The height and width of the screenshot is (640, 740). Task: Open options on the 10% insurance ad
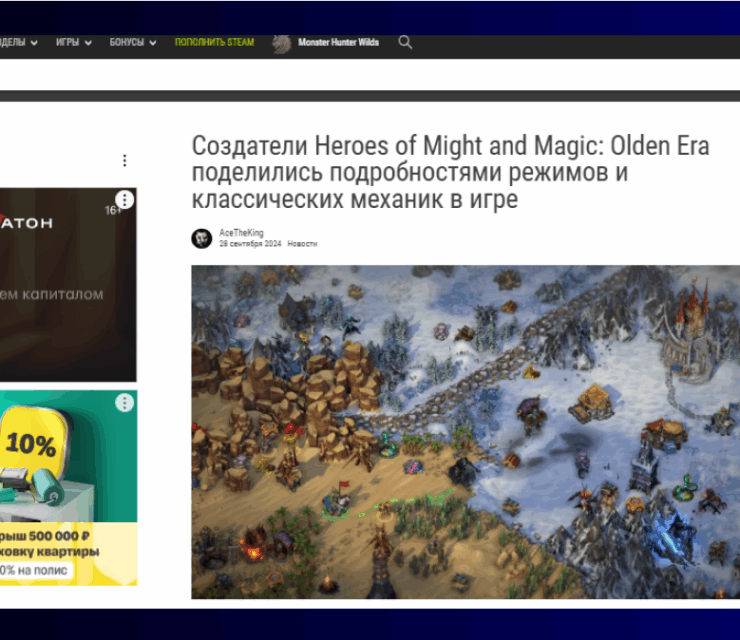click(x=125, y=403)
